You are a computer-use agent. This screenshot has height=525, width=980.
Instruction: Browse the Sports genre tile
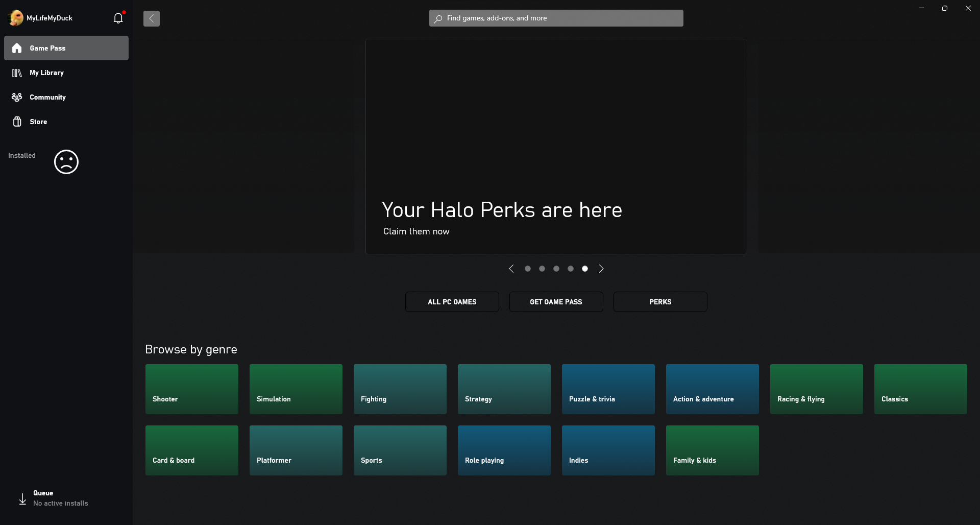400,450
